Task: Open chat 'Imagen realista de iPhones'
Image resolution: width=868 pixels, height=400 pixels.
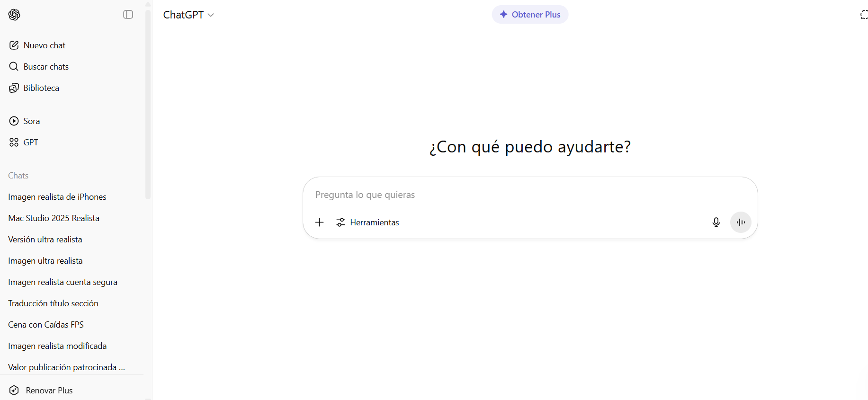Action: point(57,197)
